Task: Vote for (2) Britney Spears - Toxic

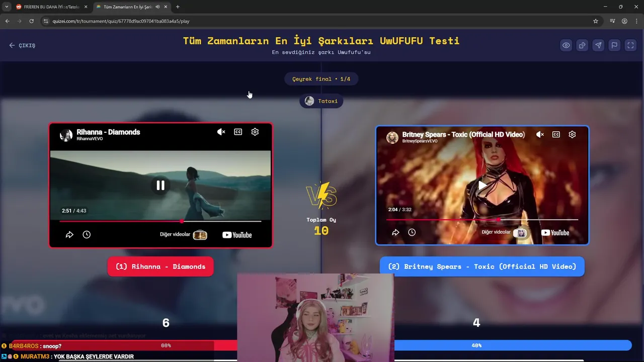Action: 482,266
